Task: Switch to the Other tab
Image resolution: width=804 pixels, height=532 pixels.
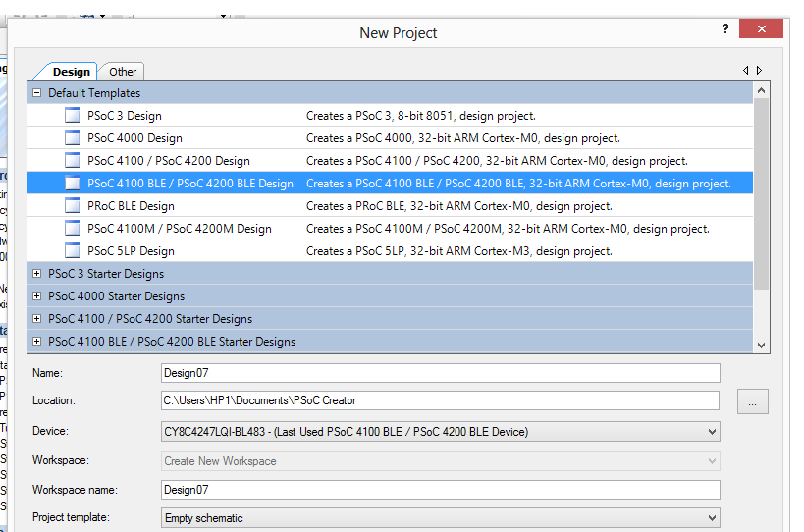Action: tap(123, 72)
